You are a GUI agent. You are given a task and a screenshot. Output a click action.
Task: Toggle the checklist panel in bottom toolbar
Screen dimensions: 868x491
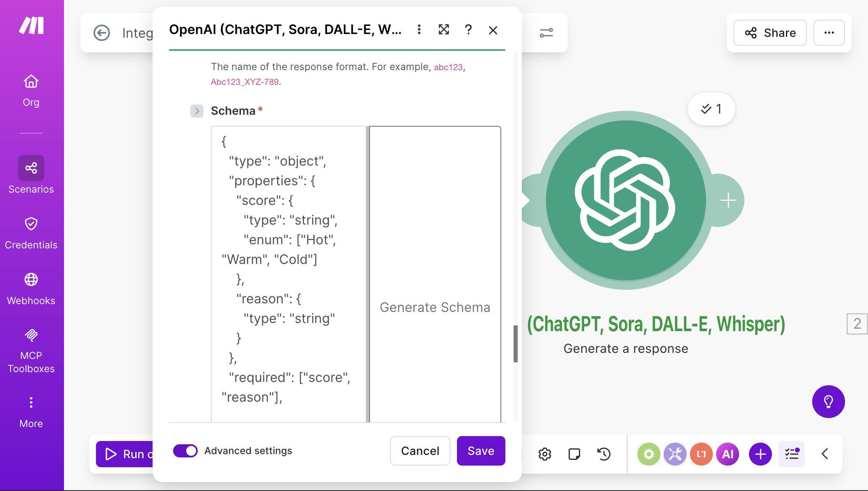click(792, 454)
